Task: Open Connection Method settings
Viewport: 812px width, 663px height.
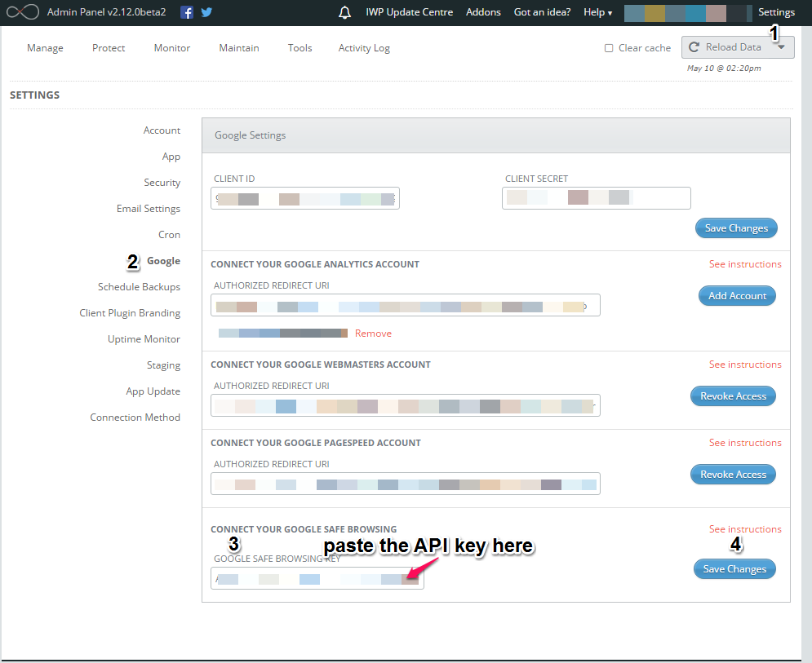Action: coord(135,418)
